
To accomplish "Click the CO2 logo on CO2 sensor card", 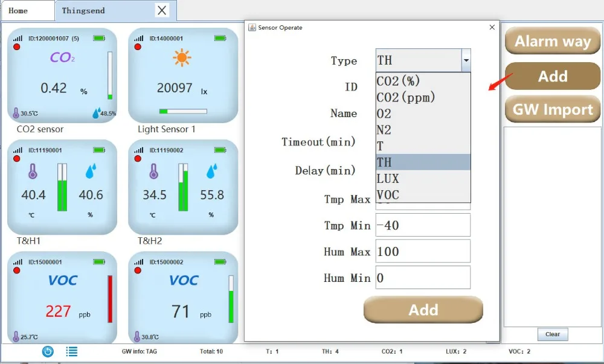I will point(62,58).
